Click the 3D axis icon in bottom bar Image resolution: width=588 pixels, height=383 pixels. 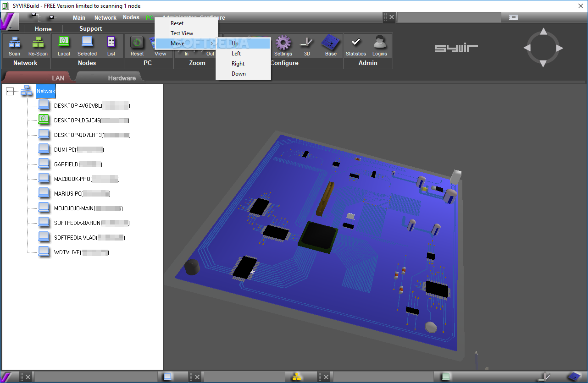[544, 377]
